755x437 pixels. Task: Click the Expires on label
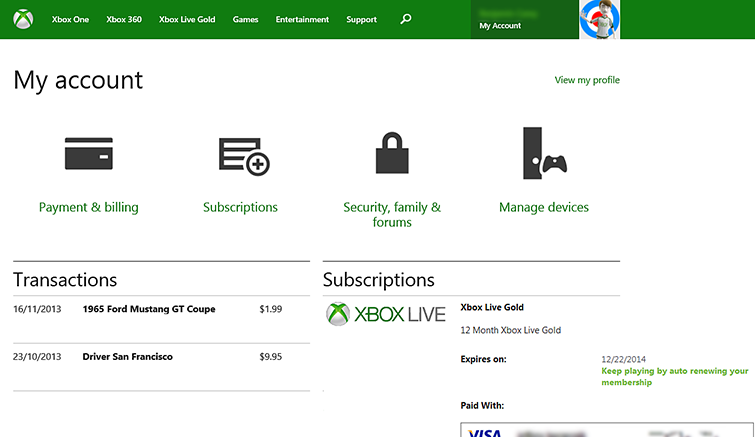coord(483,359)
